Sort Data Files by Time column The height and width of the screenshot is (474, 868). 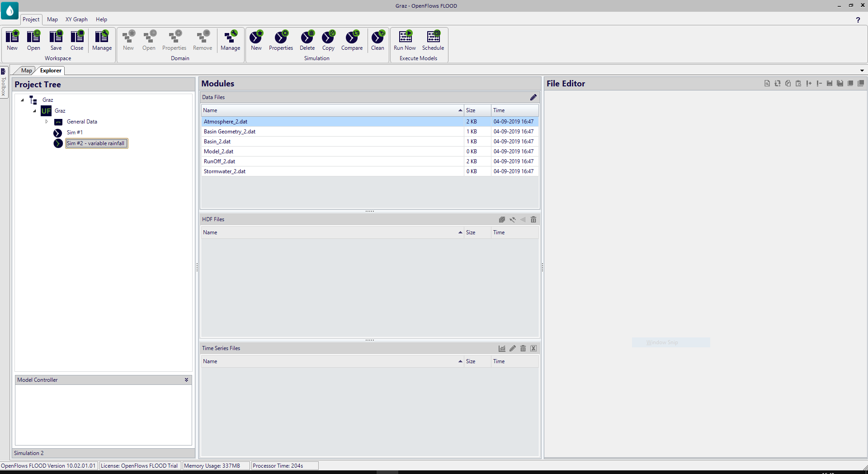coord(514,110)
